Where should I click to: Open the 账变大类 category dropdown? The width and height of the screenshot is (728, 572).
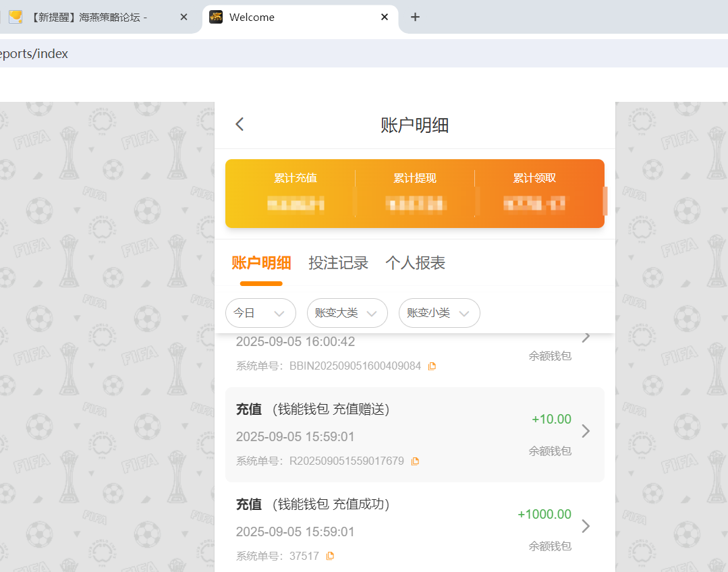coord(347,312)
